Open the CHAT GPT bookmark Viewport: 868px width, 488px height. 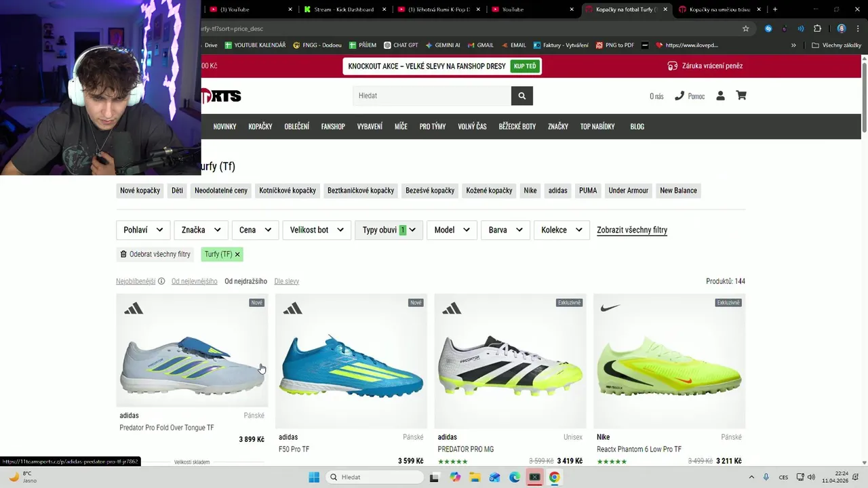pyautogui.click(x=401, y=45)
